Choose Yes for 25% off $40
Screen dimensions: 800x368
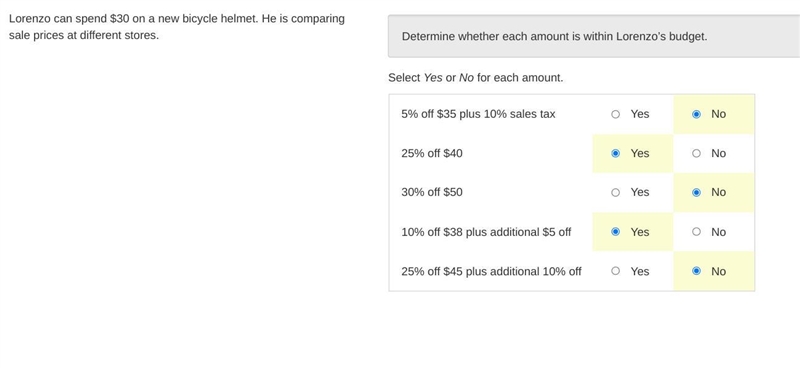point(615,154)
